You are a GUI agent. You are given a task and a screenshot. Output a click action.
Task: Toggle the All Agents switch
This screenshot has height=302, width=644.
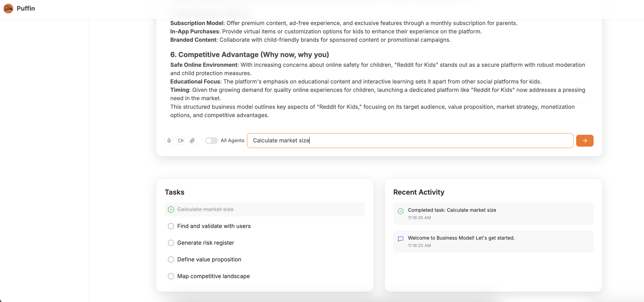pos(211,141)
